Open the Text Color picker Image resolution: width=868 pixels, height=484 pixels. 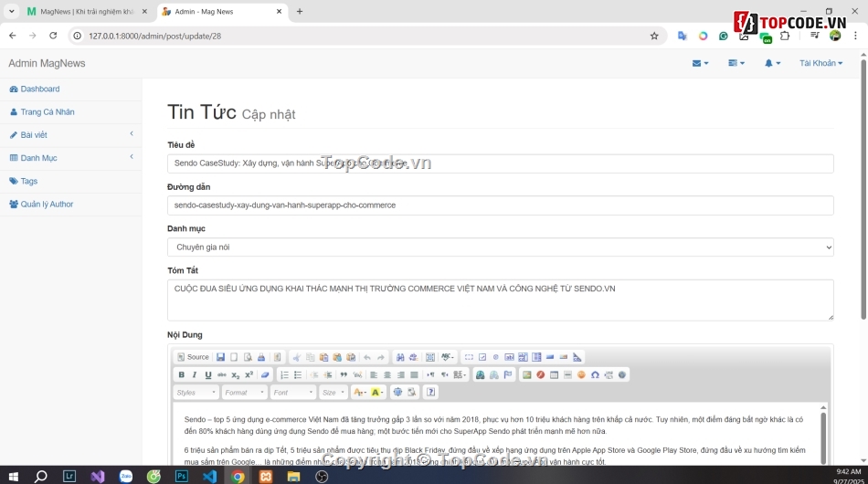coord(360,392)
